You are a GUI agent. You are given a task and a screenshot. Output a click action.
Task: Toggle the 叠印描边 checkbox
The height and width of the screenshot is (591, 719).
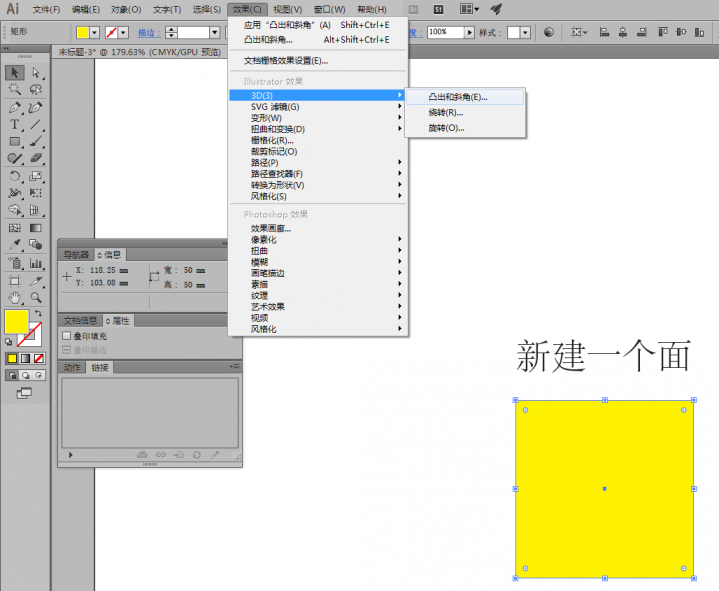[67, 350]
